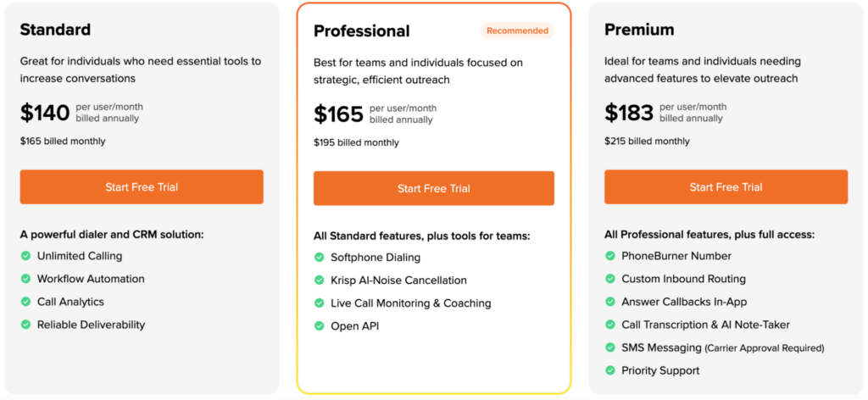Click the check icon next to Workflow Automation
Screen dimensions: 868x400
click(x=25, y=279)
